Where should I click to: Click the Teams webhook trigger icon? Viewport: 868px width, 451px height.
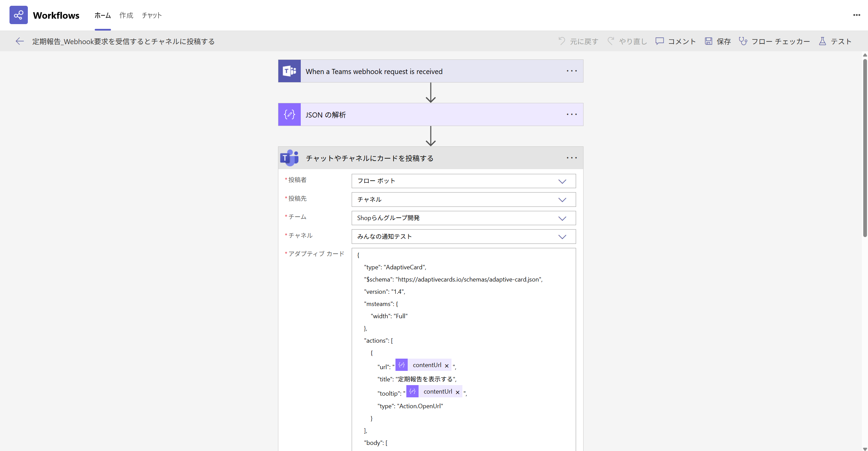click(290, 71)
